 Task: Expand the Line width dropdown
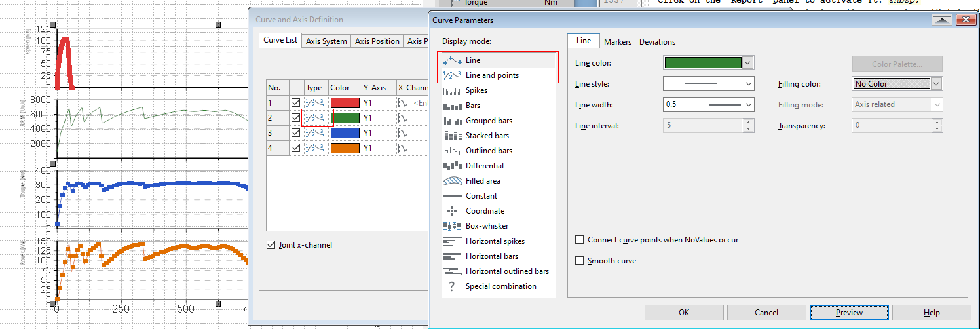[709, 104]
